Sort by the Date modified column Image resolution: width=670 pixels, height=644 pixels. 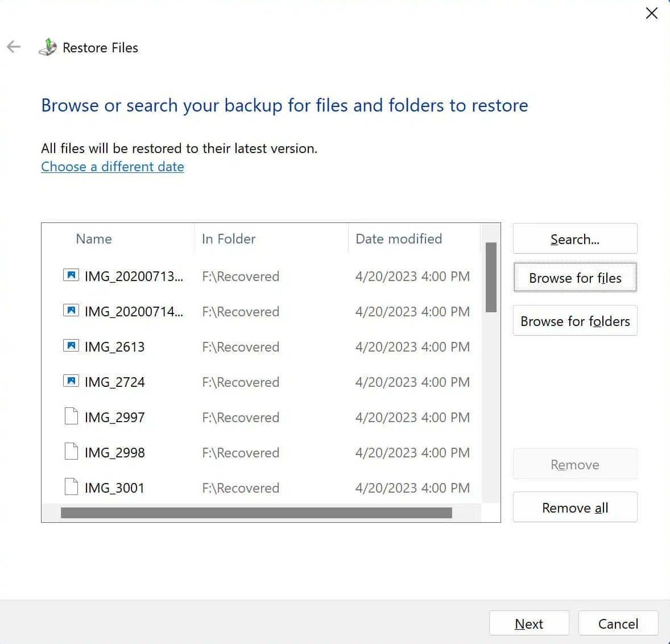click(398, 238)
